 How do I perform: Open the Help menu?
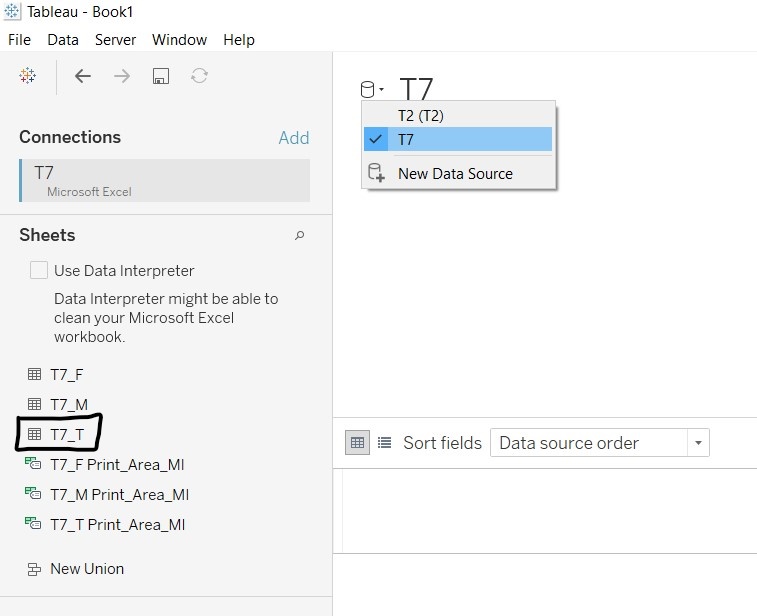tap(239, 40)
